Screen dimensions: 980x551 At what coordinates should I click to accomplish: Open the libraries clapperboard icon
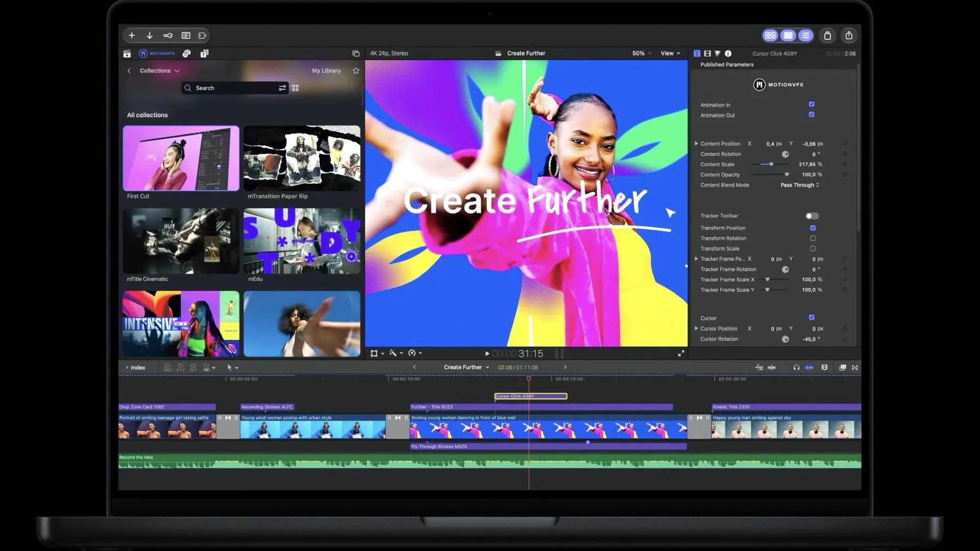pyautogui.click(x=127, y=54)
